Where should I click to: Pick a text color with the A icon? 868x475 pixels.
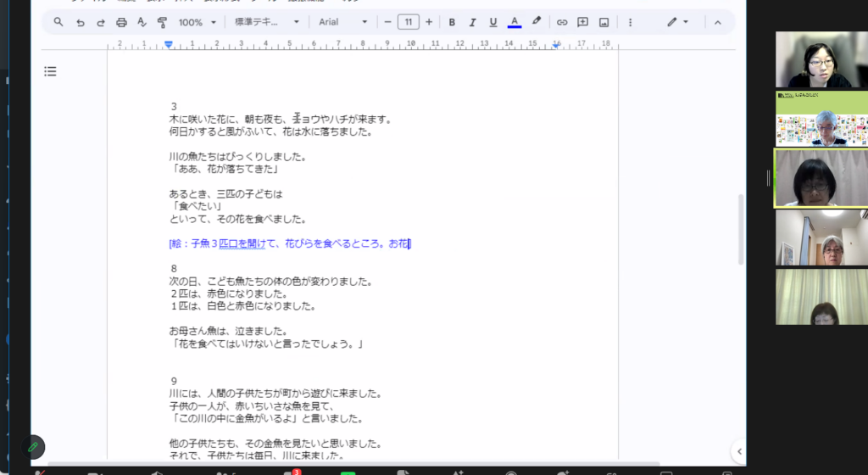pyautogui.click(x=514, y=22)
